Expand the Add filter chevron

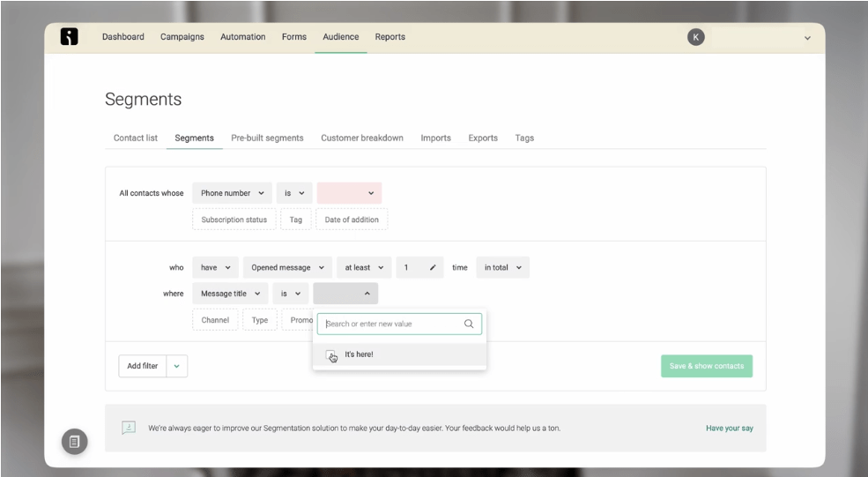click(x=176, y=366)
